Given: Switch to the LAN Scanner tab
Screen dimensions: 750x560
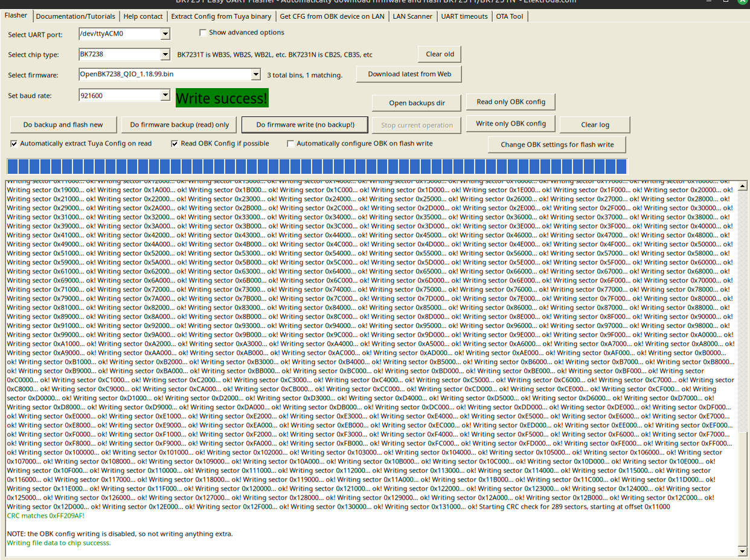Looking at the screenshot, I should pos(412,16).
